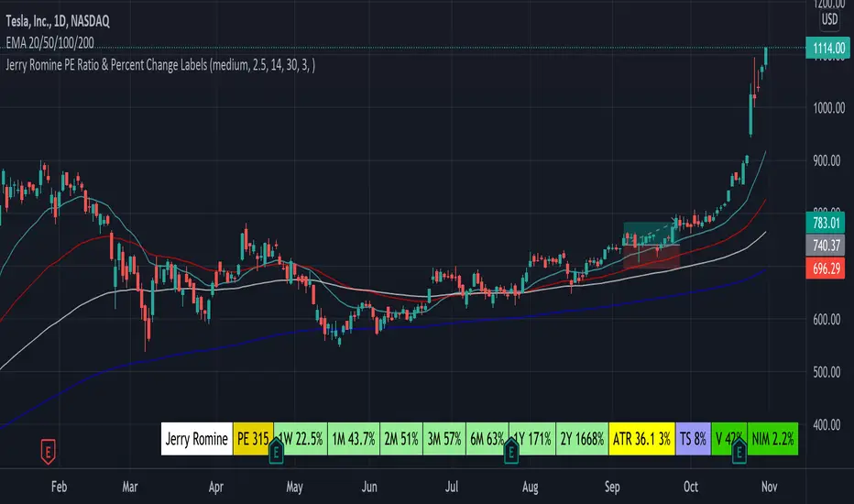Click the yellow ATR 36.1 3% label
This screenshot has height=504, width=854.
(641, 440)
